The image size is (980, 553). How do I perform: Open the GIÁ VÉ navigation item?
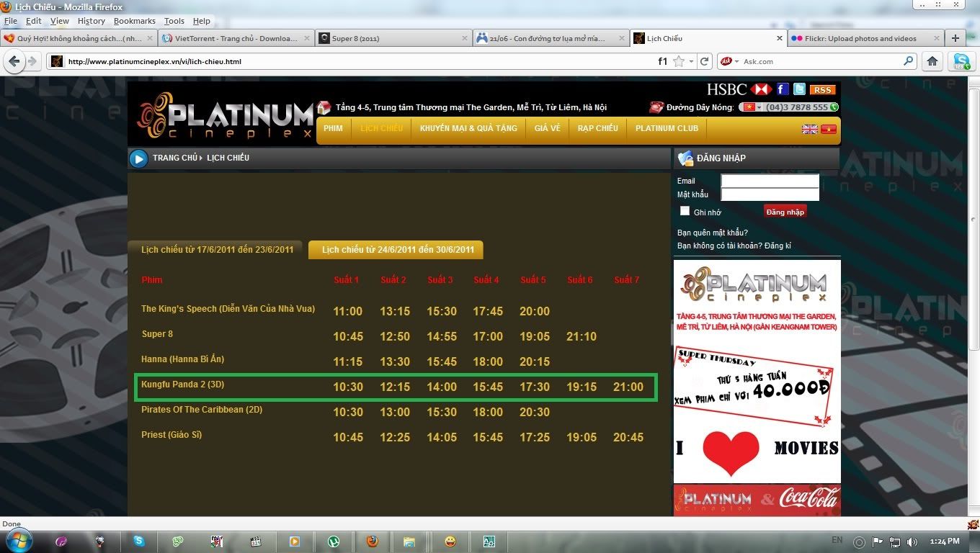pyautogui.click(x=547, y=128)
